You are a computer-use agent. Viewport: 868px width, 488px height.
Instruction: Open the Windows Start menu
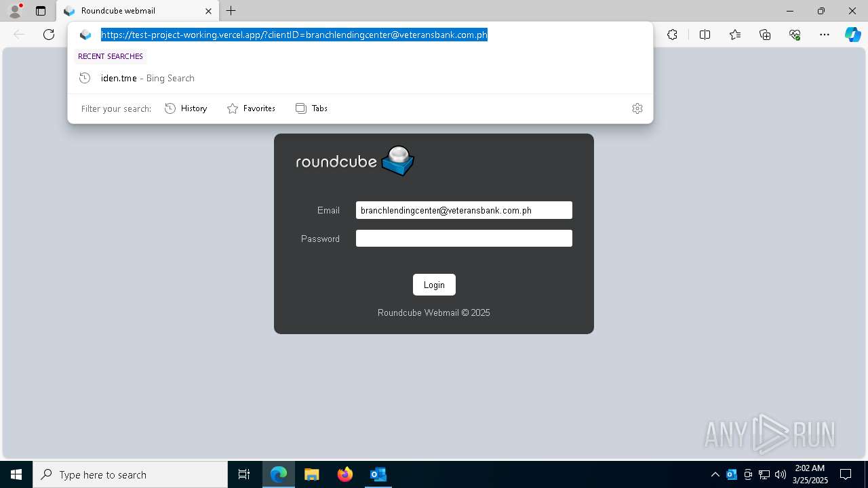coord(16,474)
